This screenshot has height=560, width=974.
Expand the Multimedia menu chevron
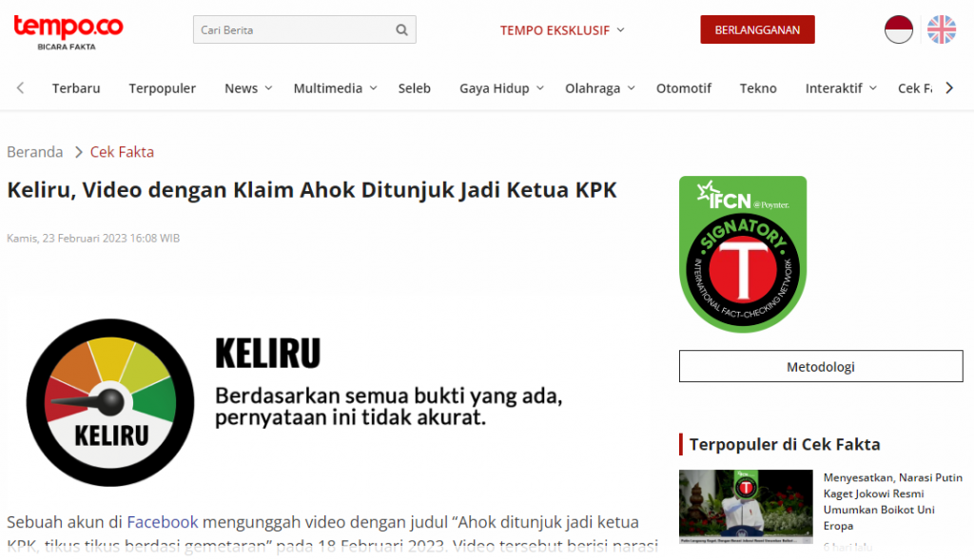point(373,88)
